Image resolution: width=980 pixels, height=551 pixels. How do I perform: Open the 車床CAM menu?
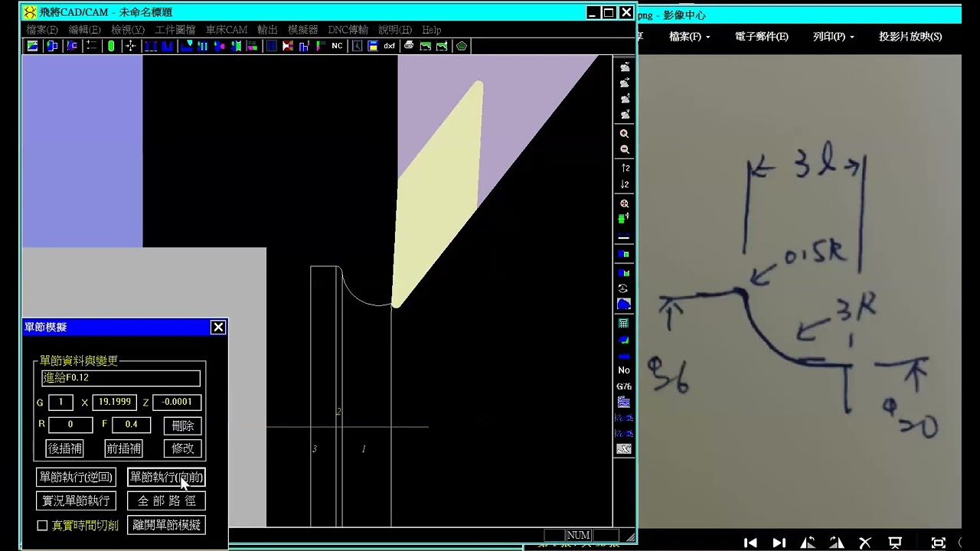coord(227,30)
